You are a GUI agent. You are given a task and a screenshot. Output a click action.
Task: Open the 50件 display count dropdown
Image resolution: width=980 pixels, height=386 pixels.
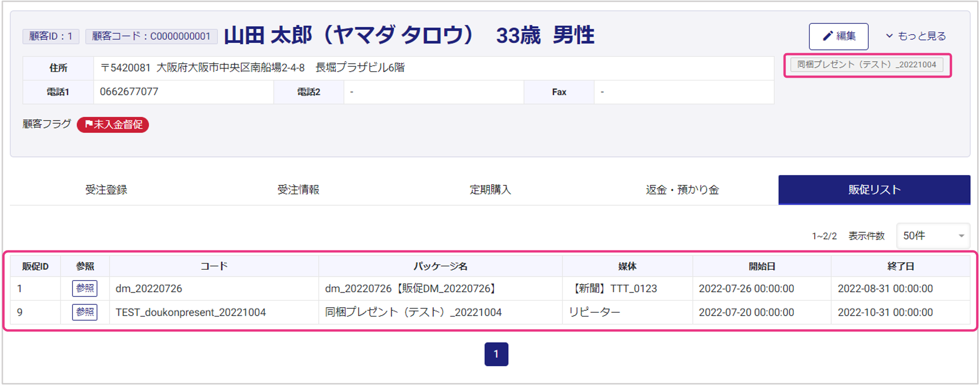click(x=932, y=236)
